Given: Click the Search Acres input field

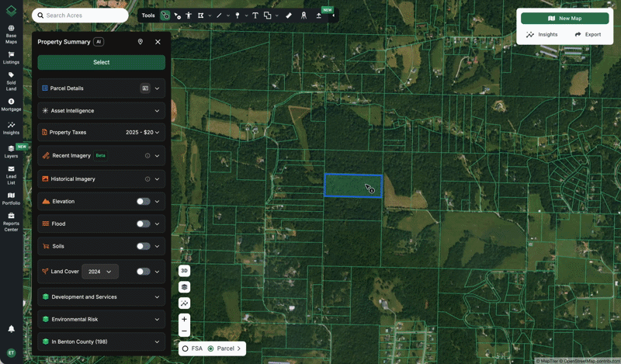Looking at the screenshot, I should coord(82,16).
